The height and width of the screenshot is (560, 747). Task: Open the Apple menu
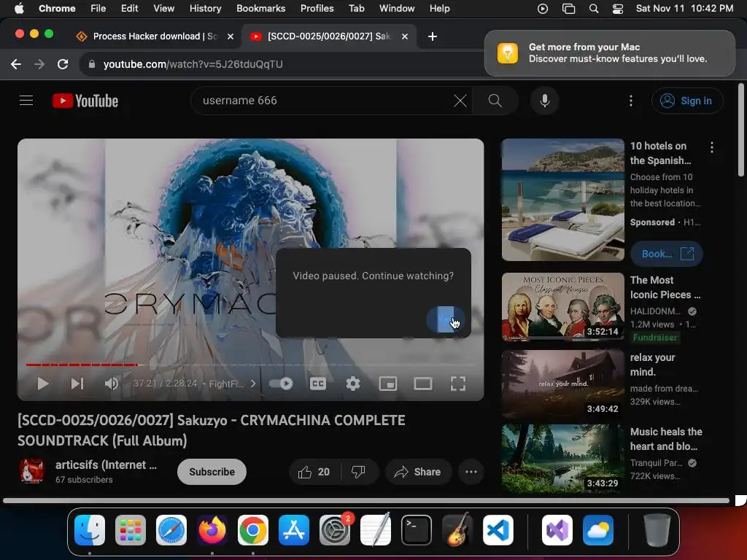[18, 8]
